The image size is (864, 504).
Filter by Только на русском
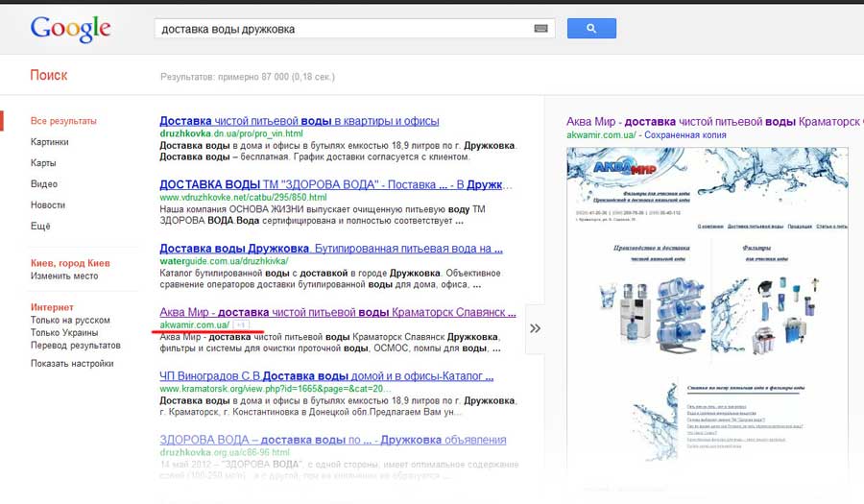coord(70,320)
